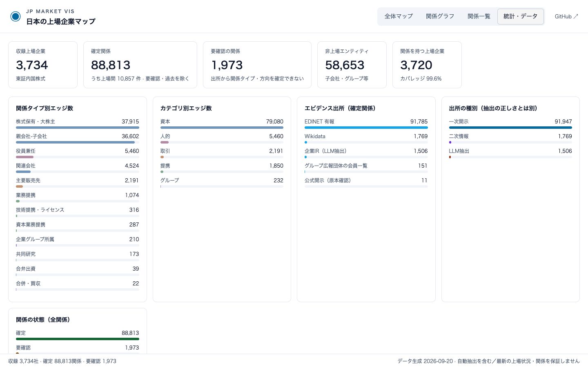This screenshot has width=588, height=368.
Task: Click the 要確認の関係 1,973 value
Action: tap(227, 65)
